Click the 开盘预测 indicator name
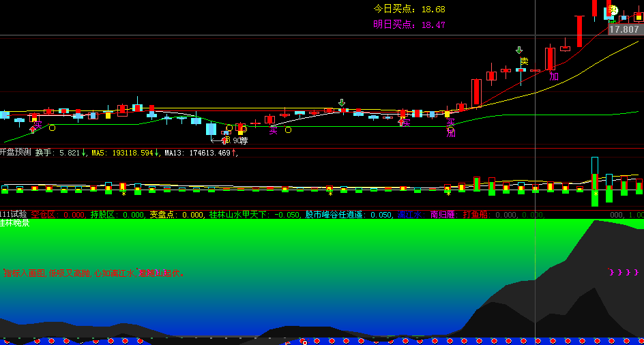This screenshot has height=345, width=644. (x=16, y=153)
